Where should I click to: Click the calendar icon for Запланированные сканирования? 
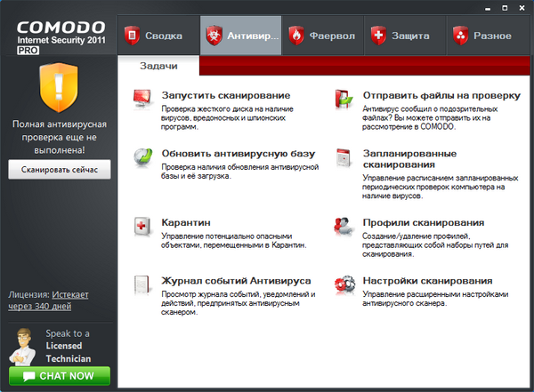click(x=344, y=157)
